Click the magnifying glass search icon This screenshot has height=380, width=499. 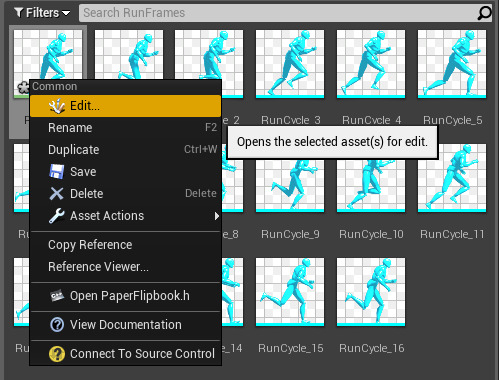point(484,13)
